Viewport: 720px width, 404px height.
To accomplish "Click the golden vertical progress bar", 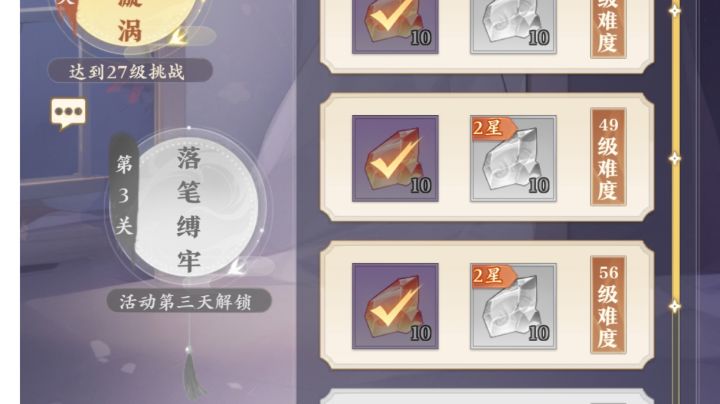I will tap(675, 202).
